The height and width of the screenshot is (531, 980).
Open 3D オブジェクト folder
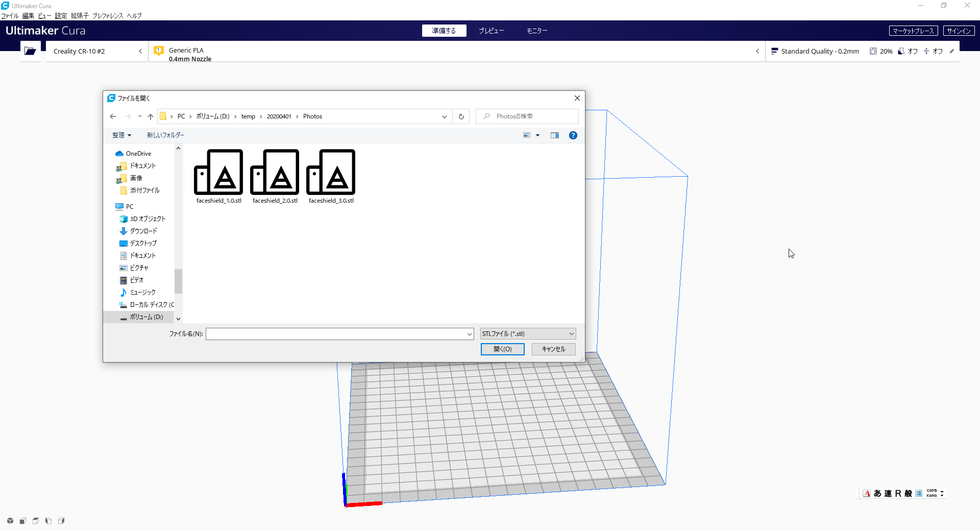(142, 219)
